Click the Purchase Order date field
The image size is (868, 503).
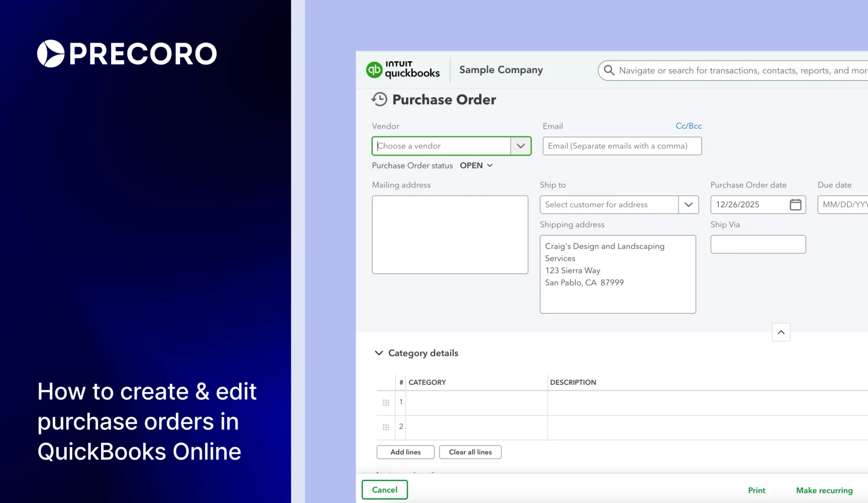pyautogui.click(x=758, y=205)
